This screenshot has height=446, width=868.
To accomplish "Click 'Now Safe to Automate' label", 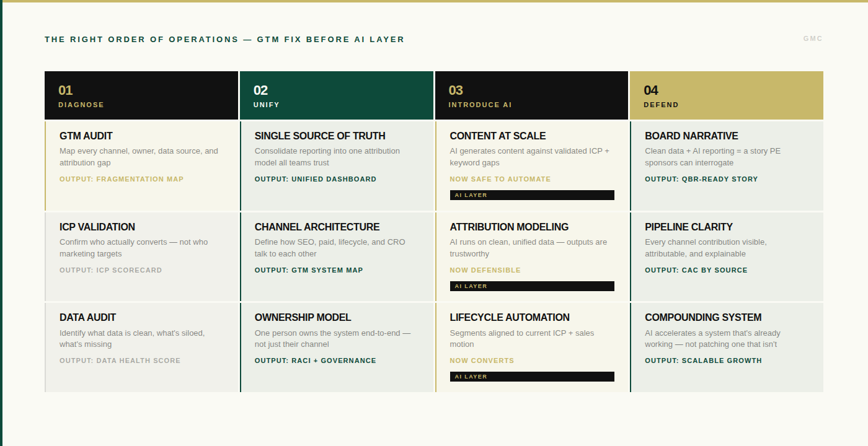I will [x=500, y=179].
